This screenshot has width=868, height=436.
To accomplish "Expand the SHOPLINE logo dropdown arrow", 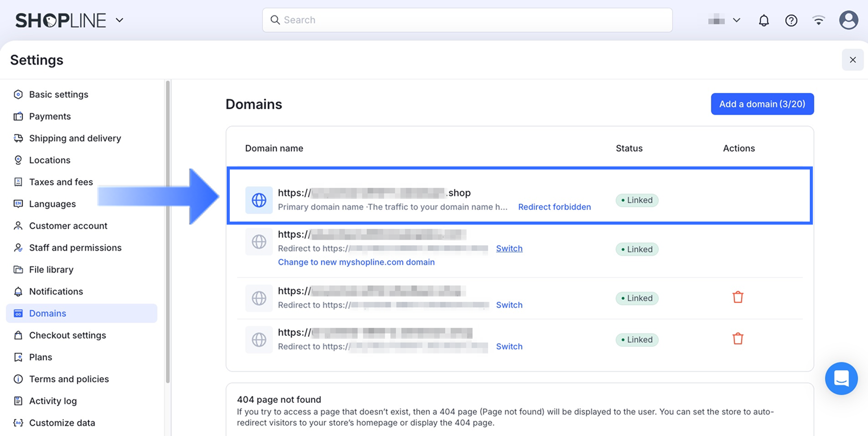I will coord(119,20).
